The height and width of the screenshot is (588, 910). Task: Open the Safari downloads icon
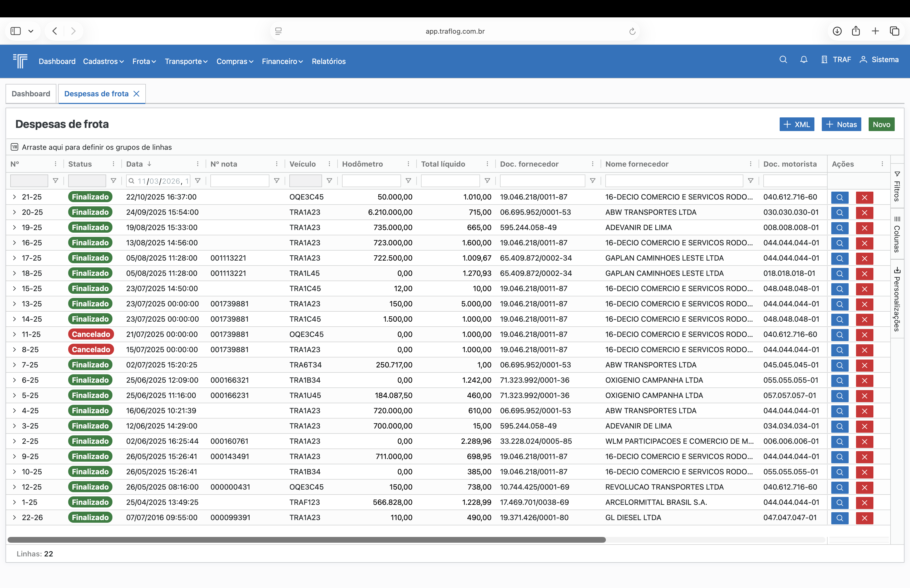[837, 31]
